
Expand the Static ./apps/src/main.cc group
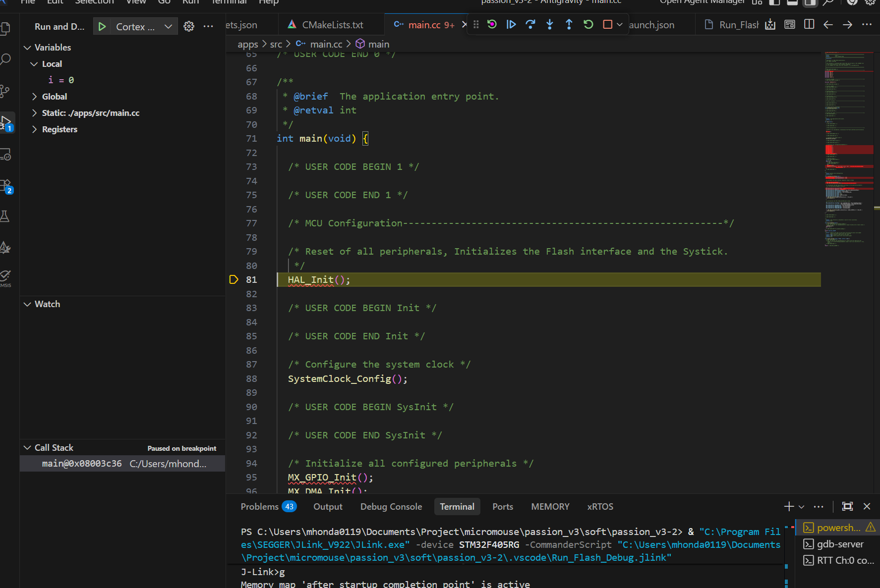pos(34,113)
